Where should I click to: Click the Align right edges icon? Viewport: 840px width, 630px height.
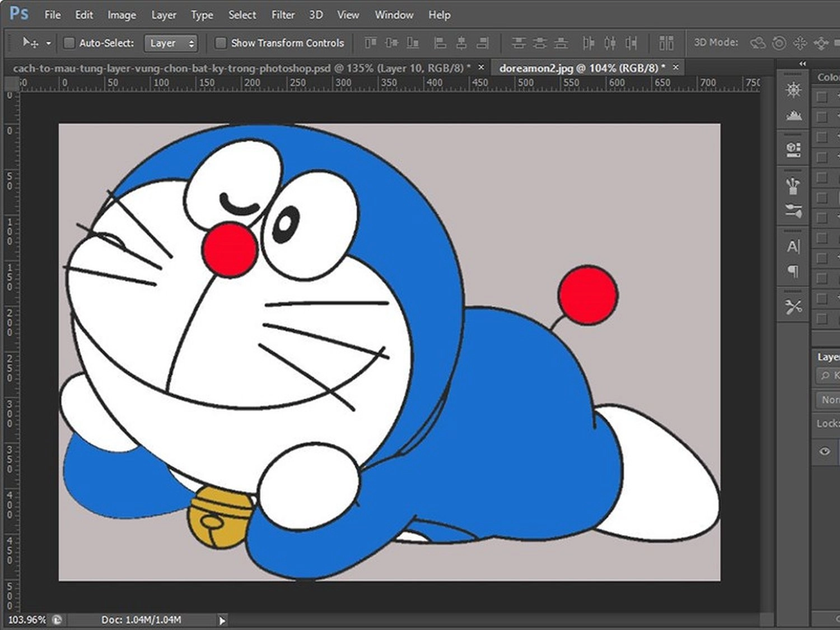(482, 43)
